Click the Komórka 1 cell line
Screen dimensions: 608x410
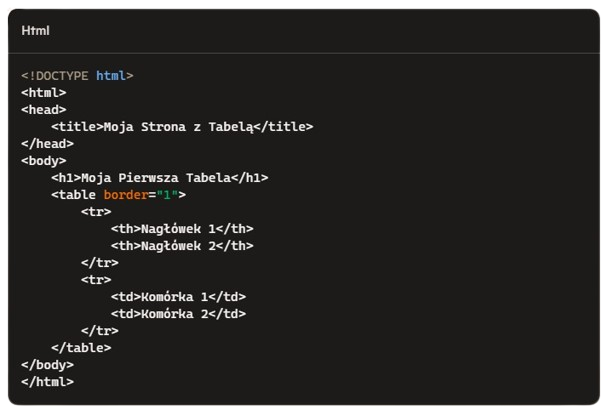tap(178, 297)
